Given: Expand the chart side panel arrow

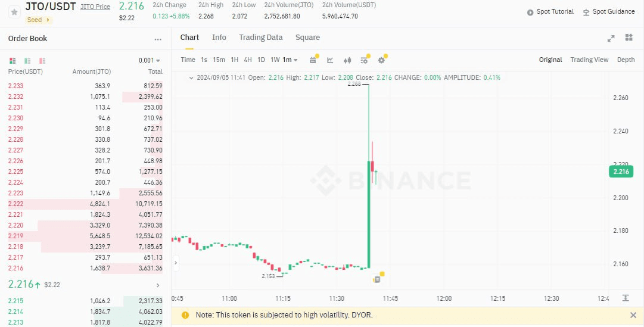Looking at the screenshot, I should 176,263.
